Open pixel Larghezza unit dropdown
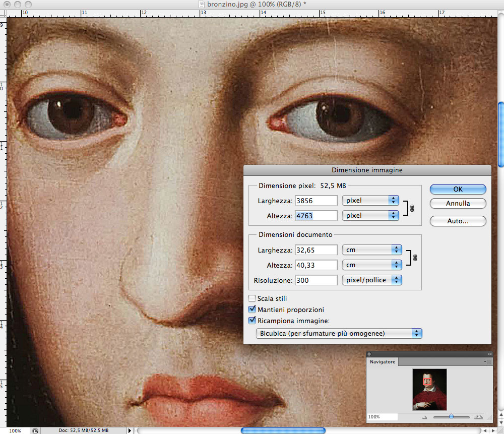The image size is (504, 434). click(370, 200)
